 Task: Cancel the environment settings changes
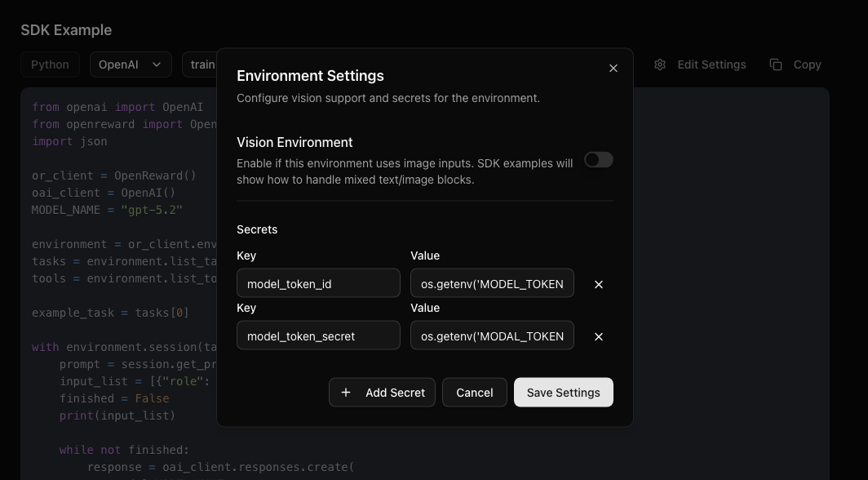[474, 392]
